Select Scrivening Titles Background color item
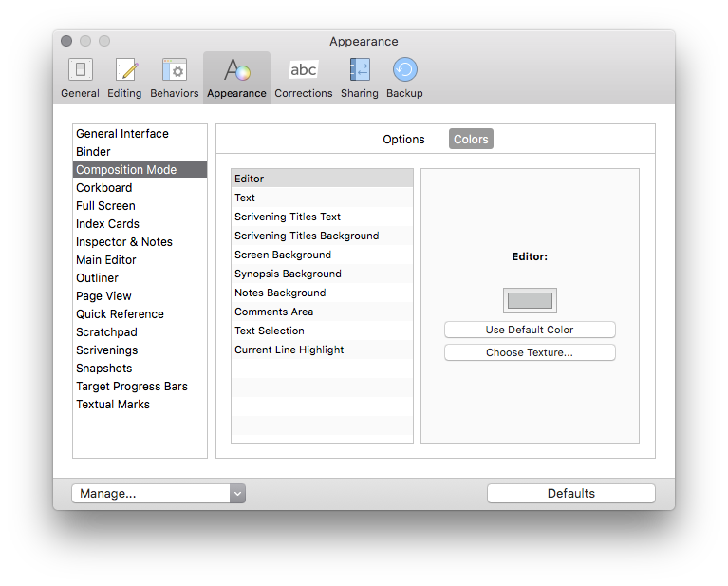Image resolution: width=728 pixels, height=586 pixels. pos(322,236)
